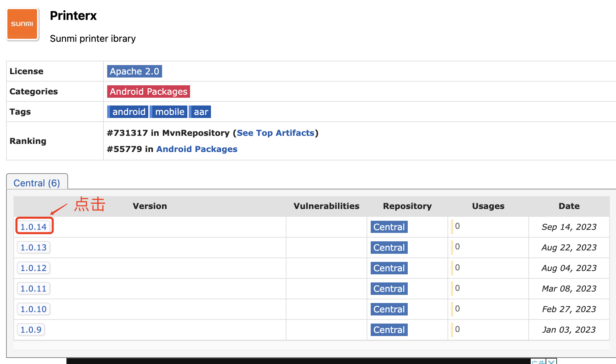Click the Usages column header

click(x=488, y=206)
